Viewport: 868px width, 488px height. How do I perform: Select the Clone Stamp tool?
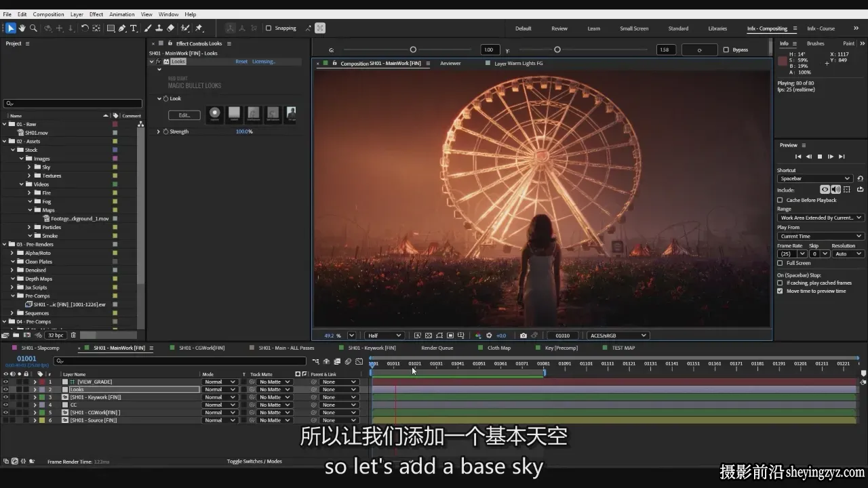(159, 28)
